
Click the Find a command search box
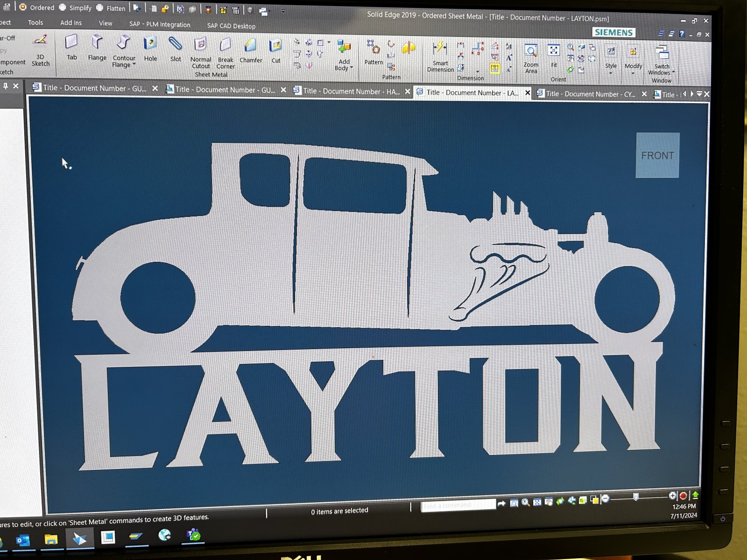point(458,505)
